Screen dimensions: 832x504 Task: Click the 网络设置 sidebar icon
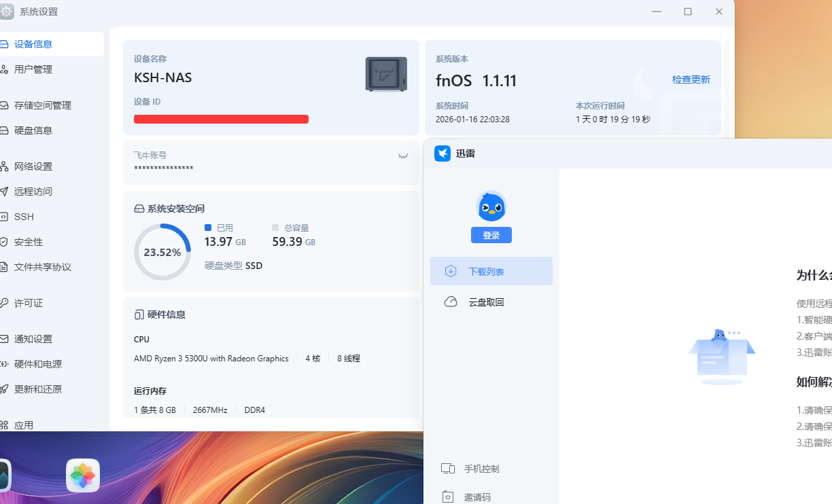tap(3, 166)
